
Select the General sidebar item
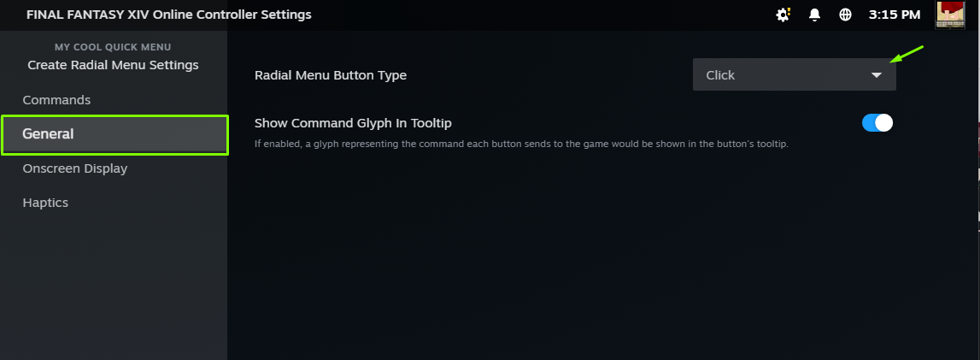[114, 134]
